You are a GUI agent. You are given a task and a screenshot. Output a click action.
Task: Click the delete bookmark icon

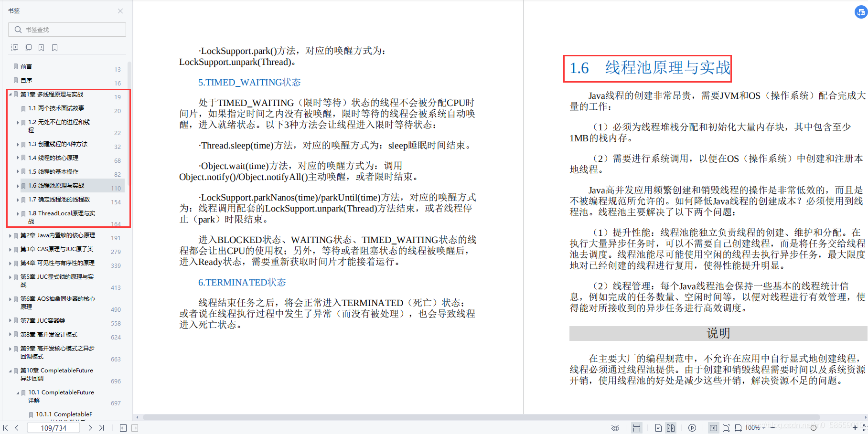[55, 48]
